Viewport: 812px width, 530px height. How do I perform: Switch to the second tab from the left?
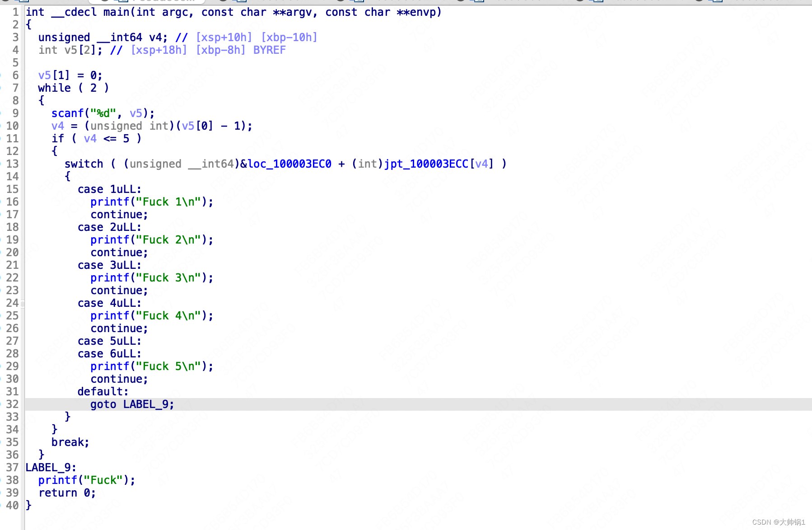158,1
